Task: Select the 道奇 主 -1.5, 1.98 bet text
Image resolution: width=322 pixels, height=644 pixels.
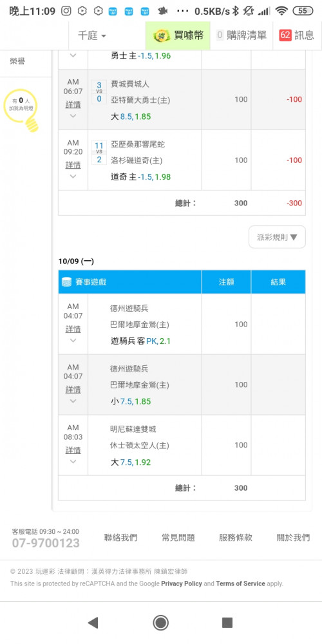Action: pos(141,177)
